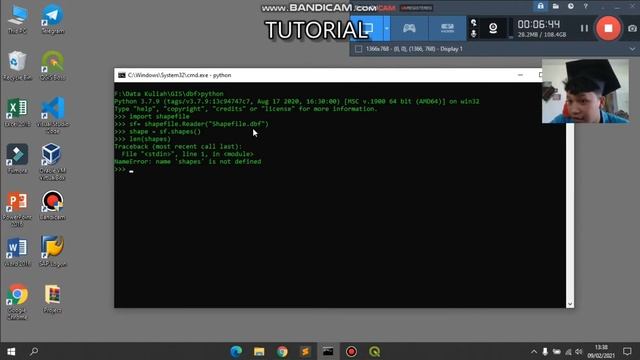Viewport: 640px width, 360px height.
Task: Open This PC desktop icon
Action: point(18,19)
